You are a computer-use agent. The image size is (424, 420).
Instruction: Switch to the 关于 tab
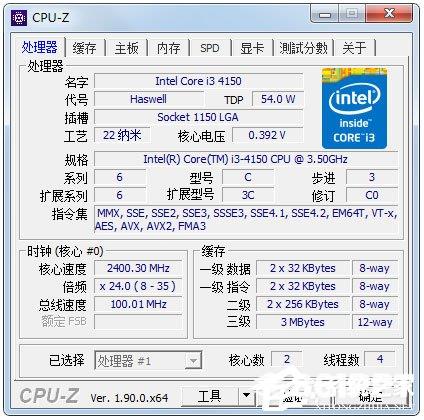click(x=354, y=48)
